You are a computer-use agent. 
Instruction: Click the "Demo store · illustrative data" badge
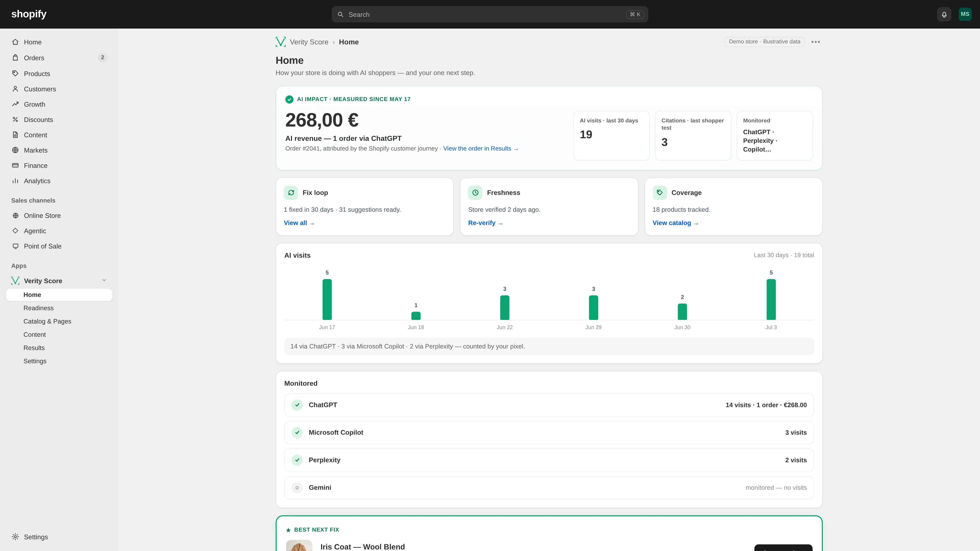pyautogui.click(x=764, y=41)
